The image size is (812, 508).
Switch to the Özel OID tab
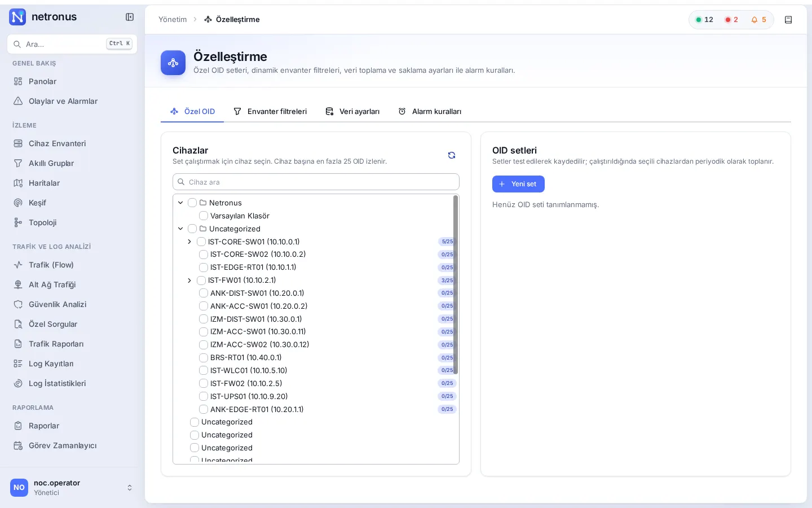tap(192, 112)
